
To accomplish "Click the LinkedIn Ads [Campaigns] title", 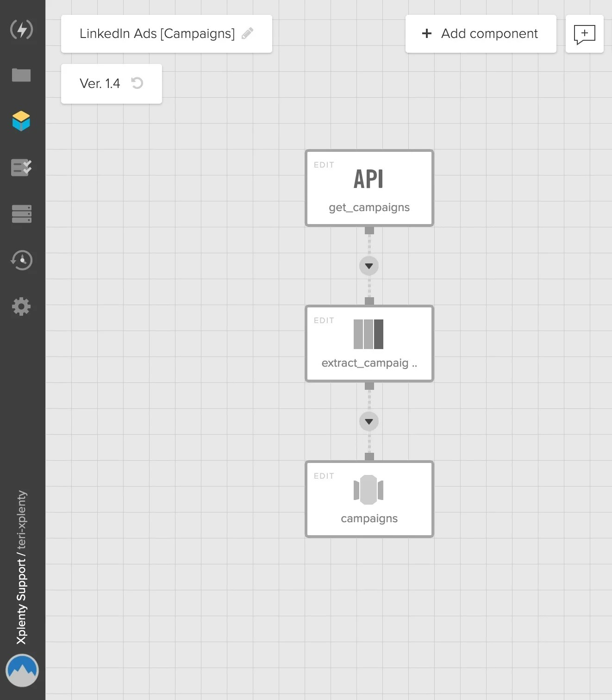I will [156, 33].
